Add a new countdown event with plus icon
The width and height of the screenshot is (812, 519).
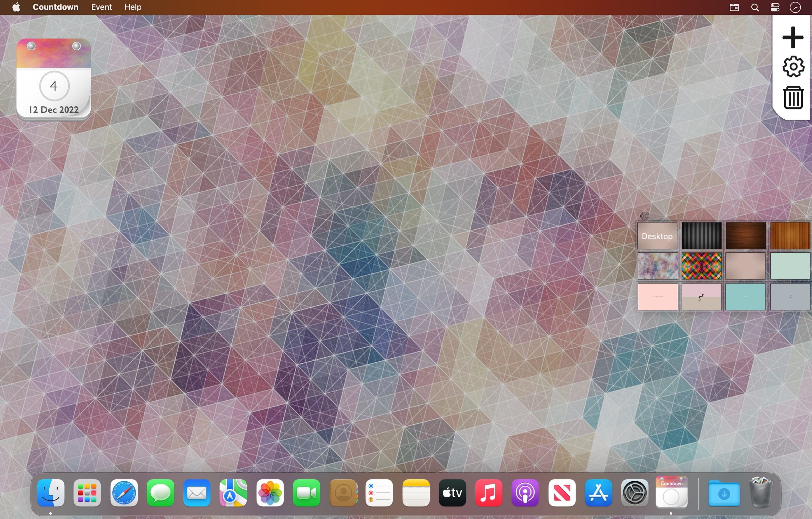pos(793,37)
